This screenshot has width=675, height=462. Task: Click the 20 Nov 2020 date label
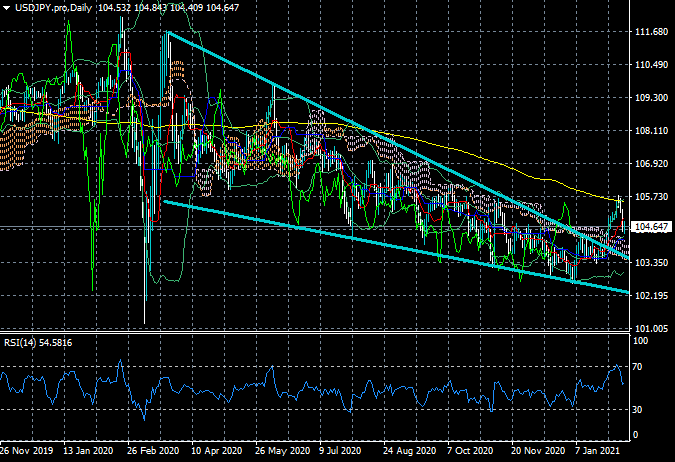click(538, 451)
